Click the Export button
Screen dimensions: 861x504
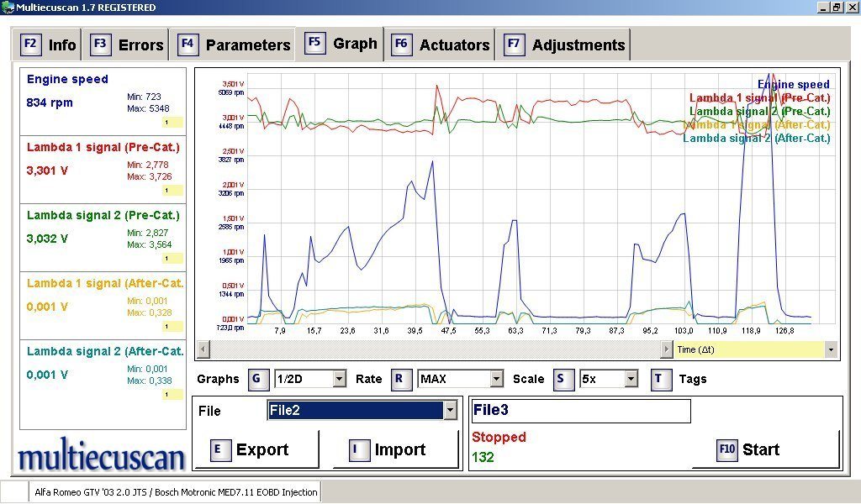tap(257, 449)
